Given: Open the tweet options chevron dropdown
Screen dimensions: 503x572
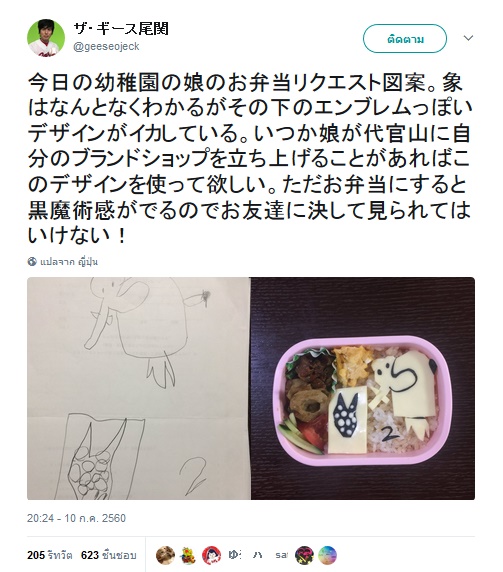Looking at the screenshot, I should (x=468, y=38).
